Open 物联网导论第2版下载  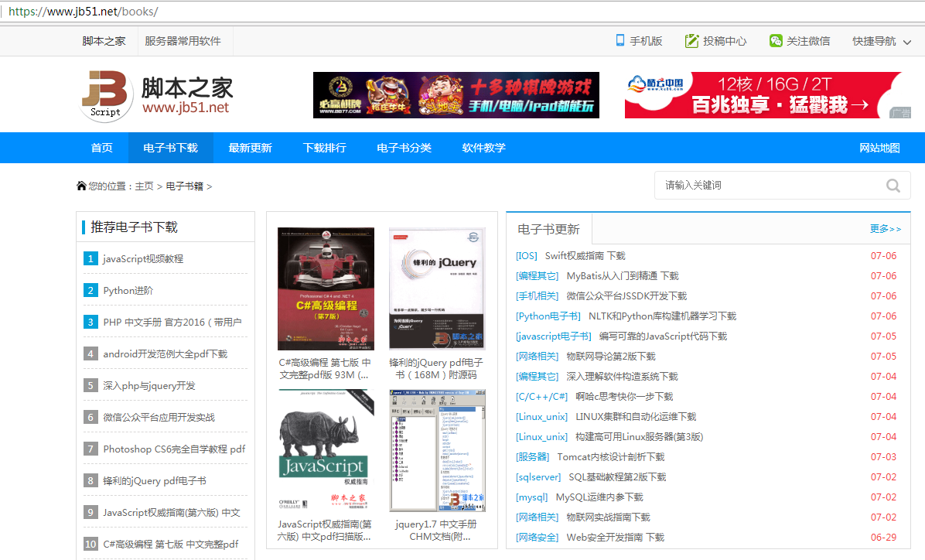point(611,356)
